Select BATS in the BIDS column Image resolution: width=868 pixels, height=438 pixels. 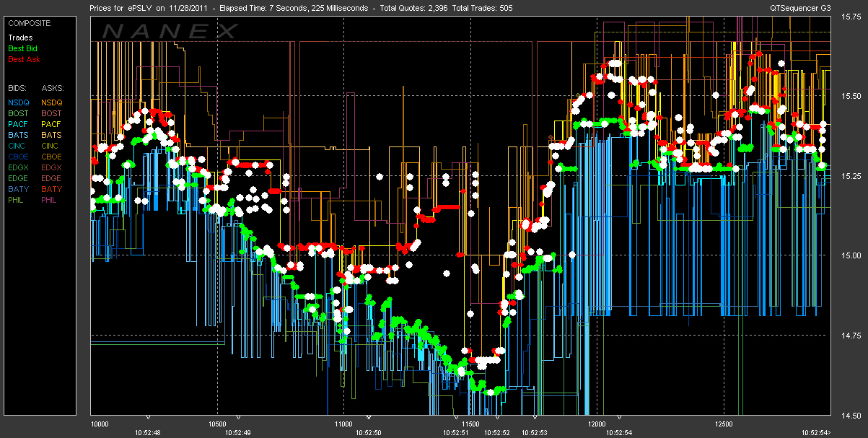pyautogui.click(x=19, y=135)
